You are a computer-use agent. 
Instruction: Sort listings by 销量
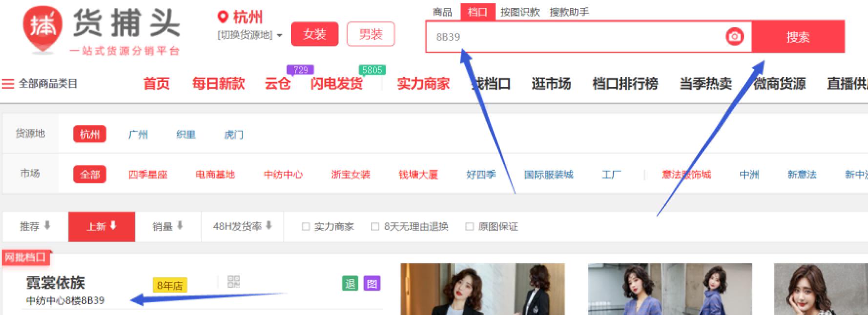coord(168,226)
